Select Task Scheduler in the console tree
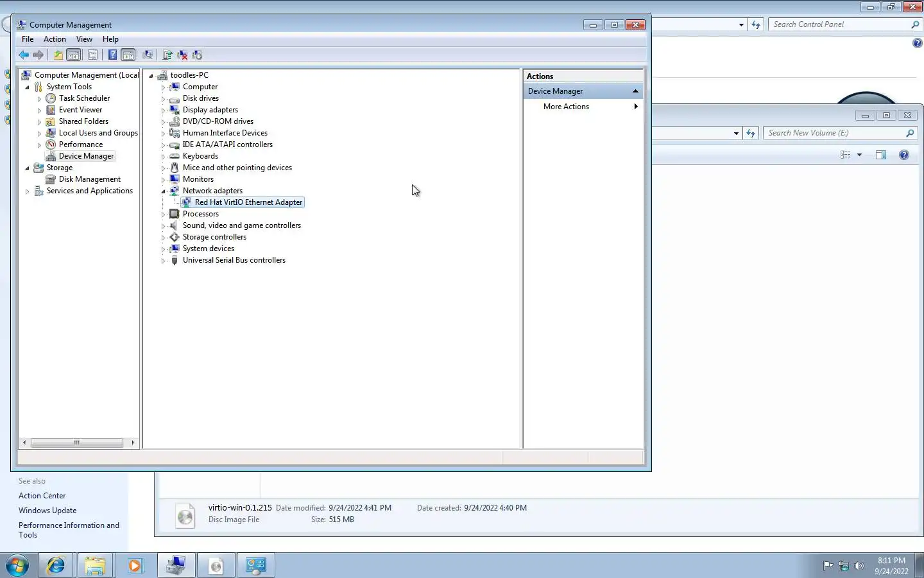 tap(84, 98)
